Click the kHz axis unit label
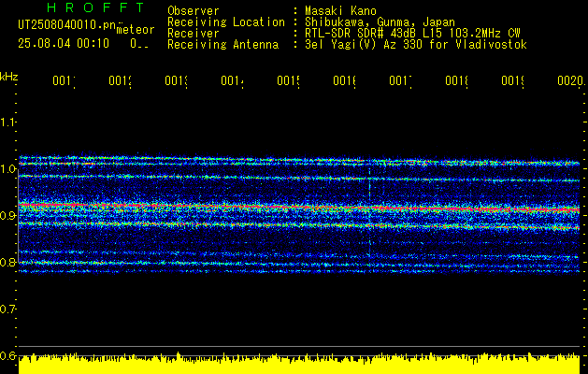 pos(8,77)
